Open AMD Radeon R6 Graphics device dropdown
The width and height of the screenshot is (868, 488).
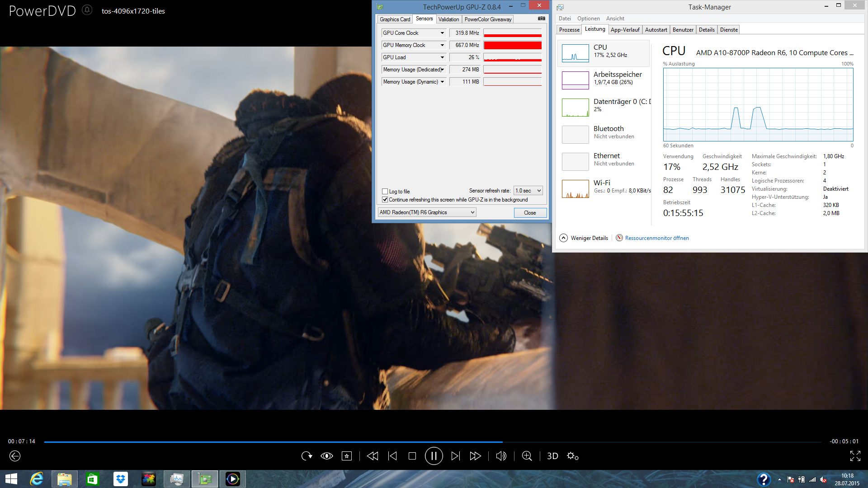click(427, 212)
